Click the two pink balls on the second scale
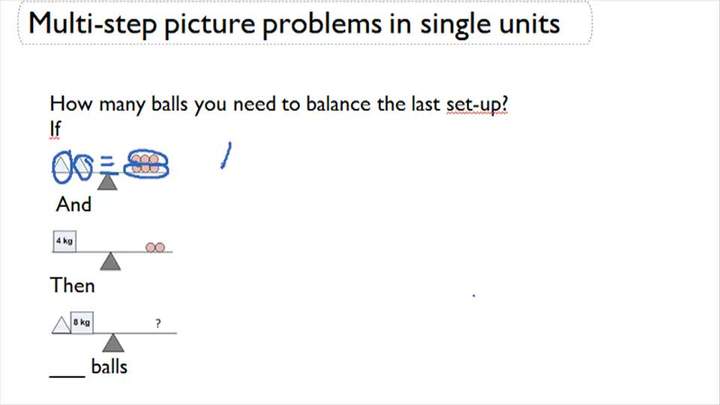The height and width of the screenshot is (405, 720). [155, 247]
